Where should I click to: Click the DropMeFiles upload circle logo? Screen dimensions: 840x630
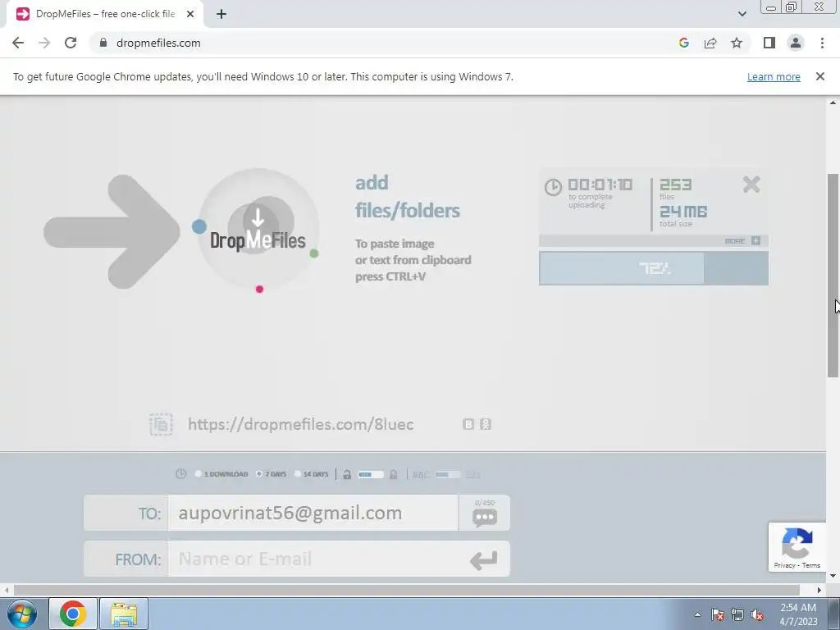click(x=258, y=231)
